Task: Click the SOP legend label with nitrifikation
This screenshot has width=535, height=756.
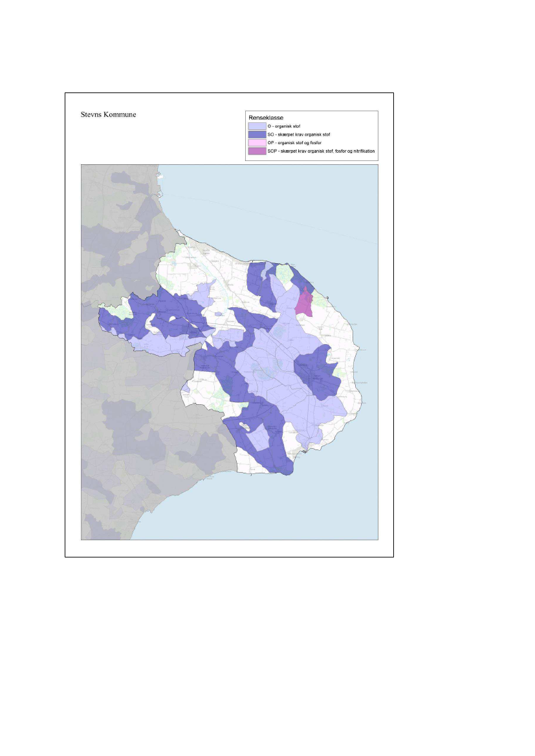Action: 322,151
